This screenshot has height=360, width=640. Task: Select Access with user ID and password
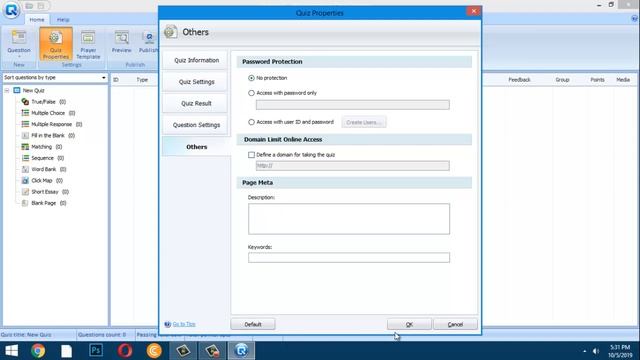(x=251, y=122)
